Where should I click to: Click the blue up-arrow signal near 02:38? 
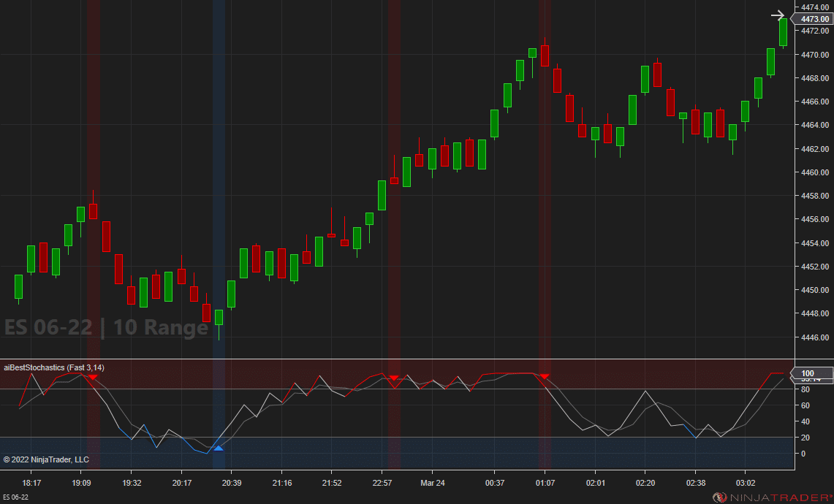(696, 438)
